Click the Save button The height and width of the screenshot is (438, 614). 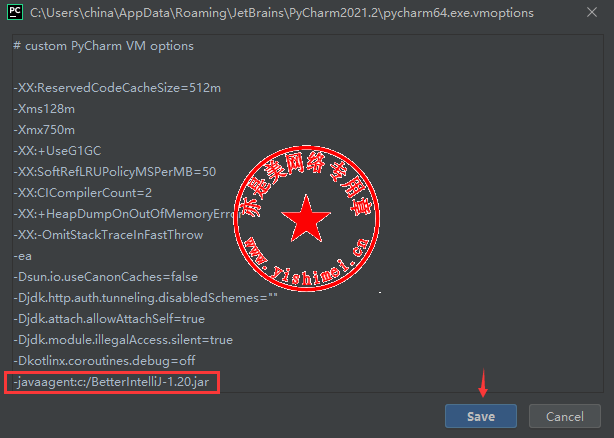click(480, 416)
